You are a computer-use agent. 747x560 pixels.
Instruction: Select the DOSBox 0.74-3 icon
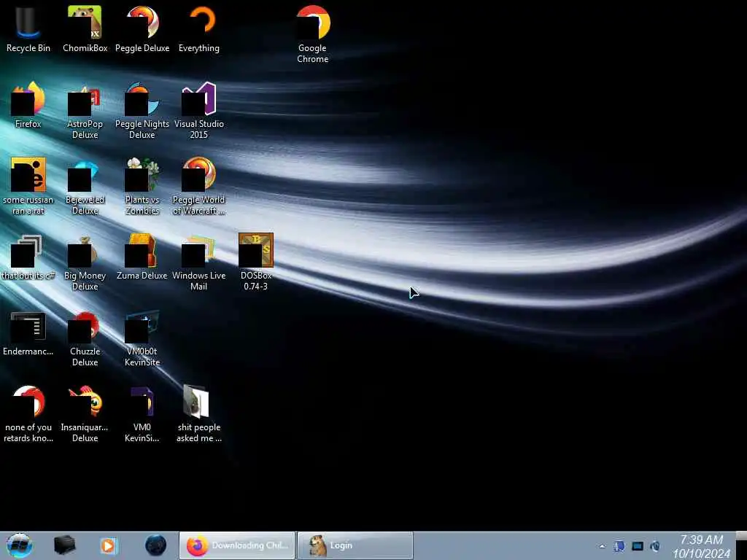pos(256,262)
